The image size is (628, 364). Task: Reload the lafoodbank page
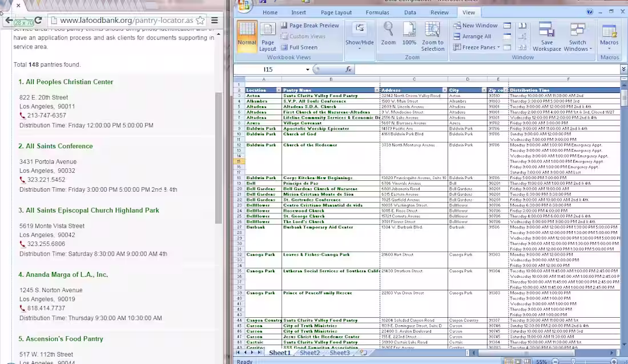point(38,20)
